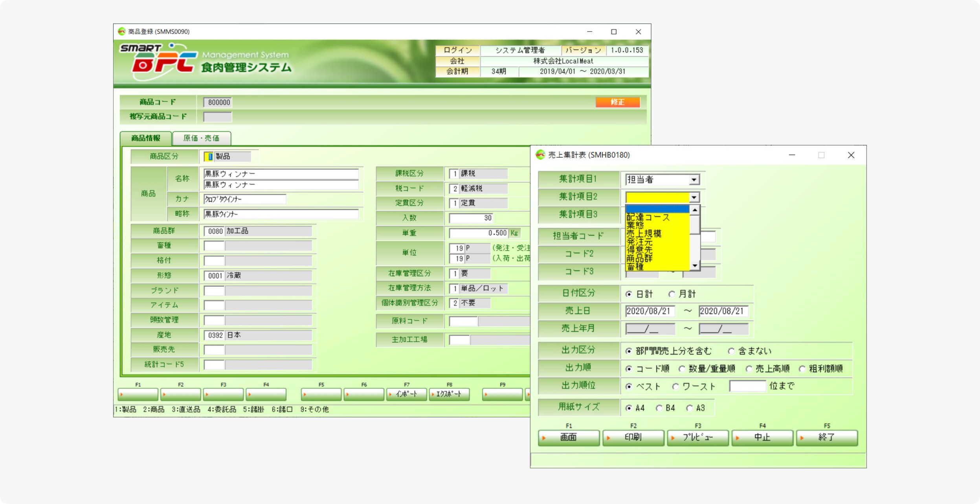Click the F7 インポート button

point(406,394)
